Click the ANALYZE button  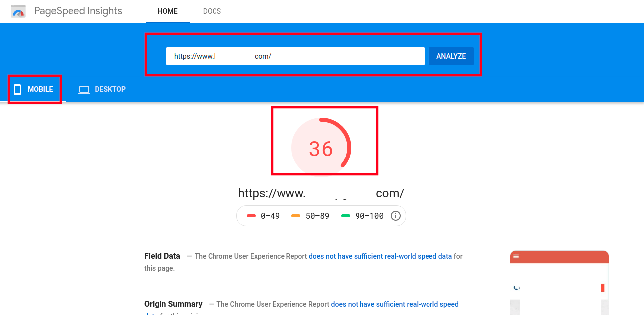coord(451,56)
